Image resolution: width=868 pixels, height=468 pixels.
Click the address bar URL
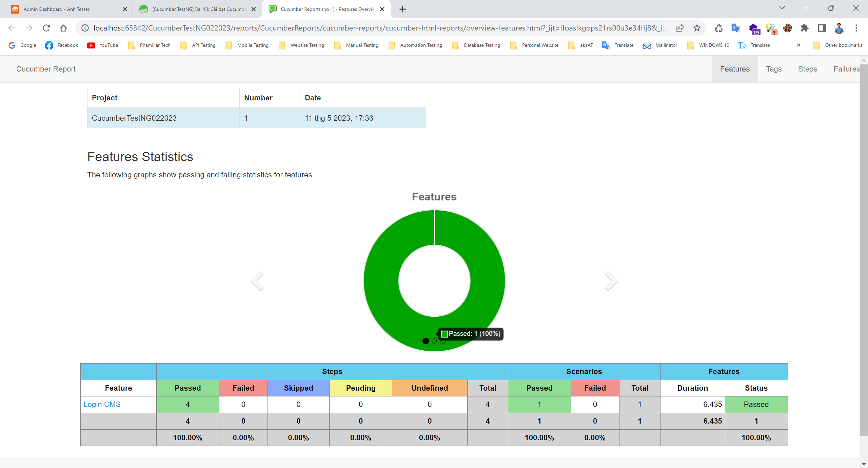[380, 28]
